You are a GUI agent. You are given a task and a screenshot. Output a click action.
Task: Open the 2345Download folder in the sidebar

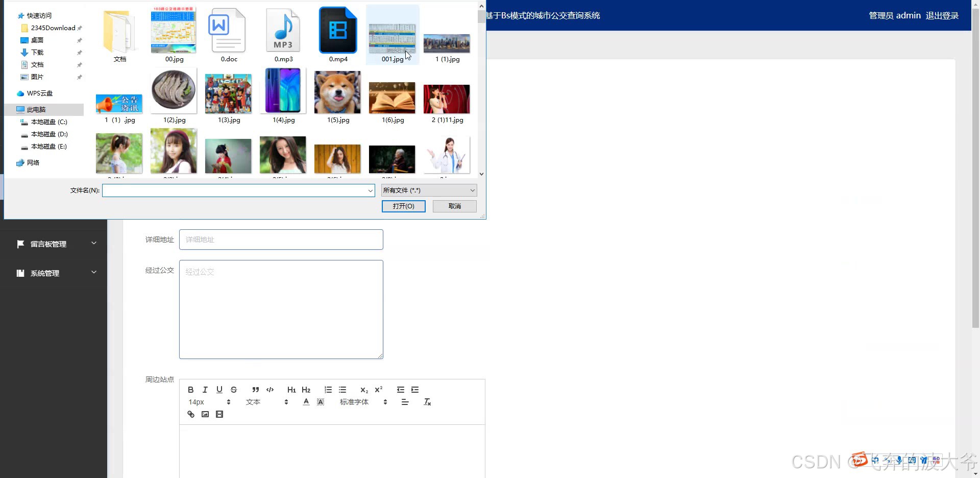tap(53, 28)
